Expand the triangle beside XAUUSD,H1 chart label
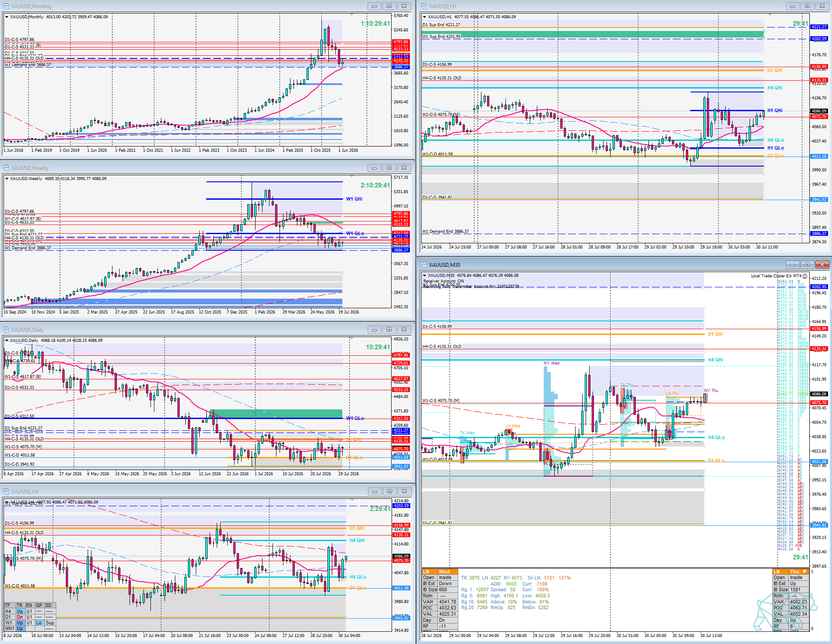Viewport: 832px width, 644px height. [424, 17]
